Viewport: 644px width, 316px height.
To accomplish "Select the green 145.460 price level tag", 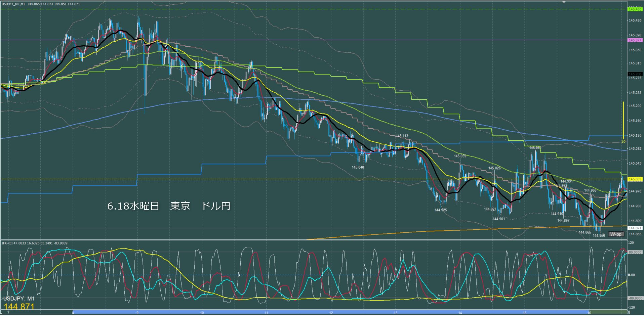I will pos(635,9).
